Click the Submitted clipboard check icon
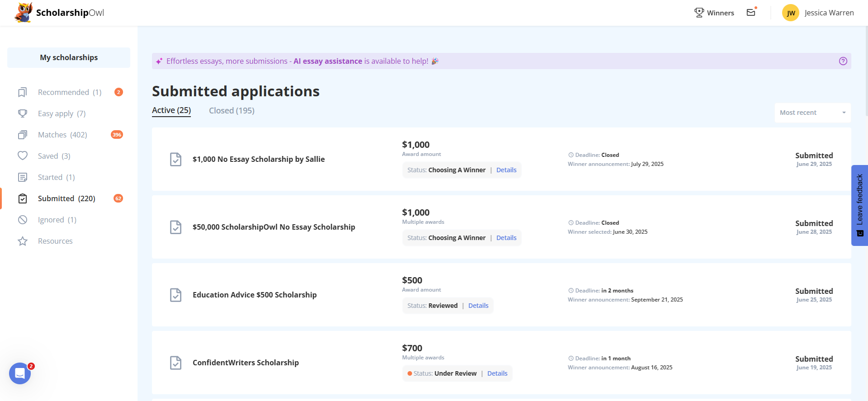 click(x=23, y=198)
